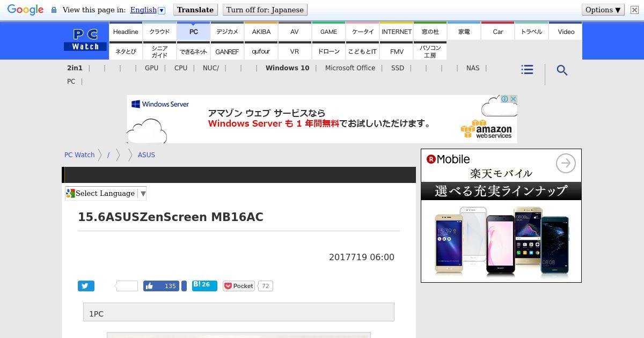Open the English language dropdown
Image resolution: width=644 pixels, height=338 pixels.
tap(148, 10)
